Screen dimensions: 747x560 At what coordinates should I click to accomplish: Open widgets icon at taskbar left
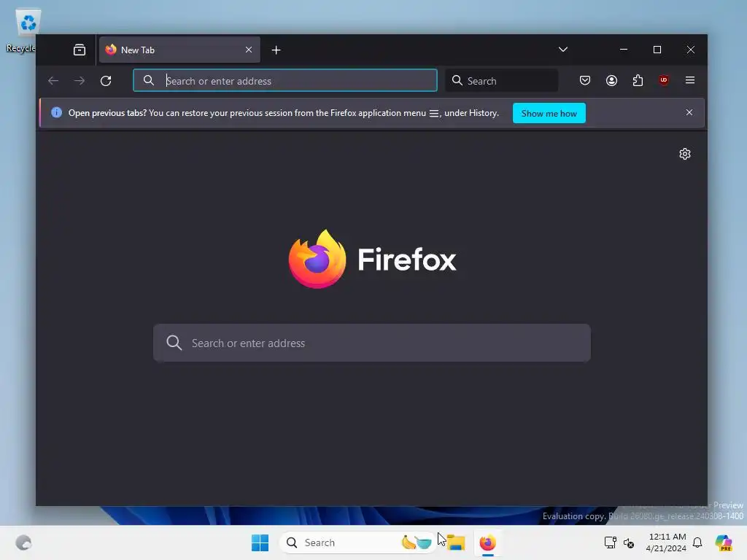click(x=23, y=542)
